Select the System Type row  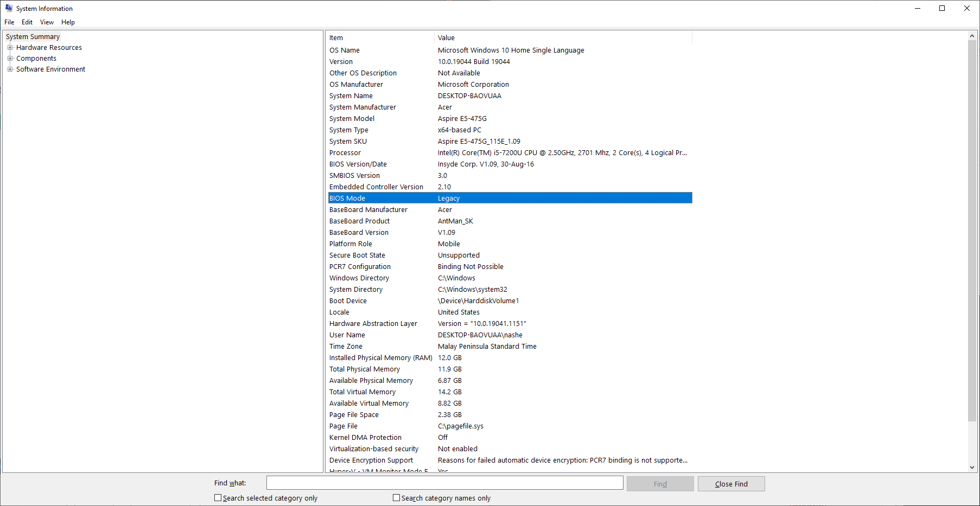510,130
